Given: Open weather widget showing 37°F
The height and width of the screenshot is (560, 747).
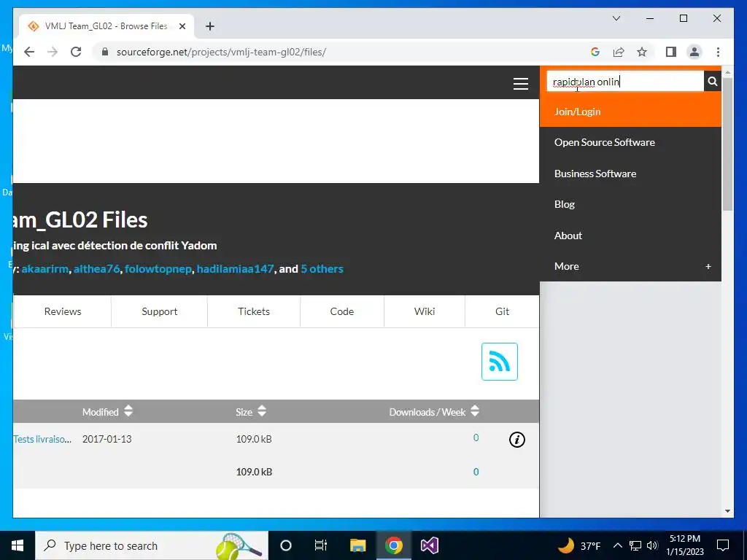Looking at the screenshot, I should click(579, 545).
